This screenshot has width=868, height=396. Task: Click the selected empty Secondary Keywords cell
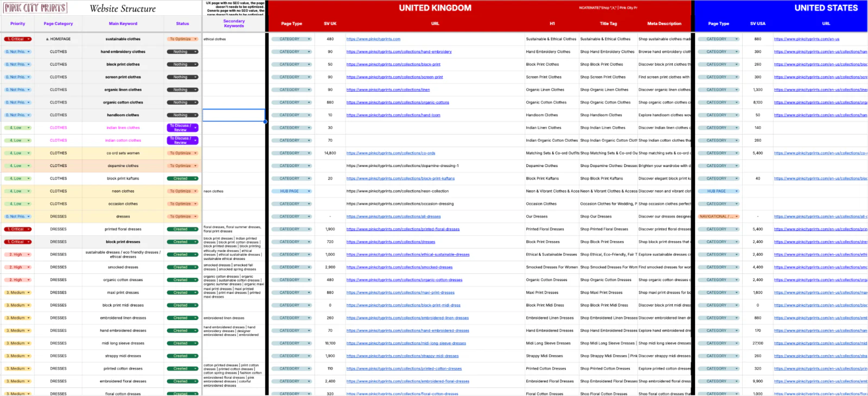point(234,115)
